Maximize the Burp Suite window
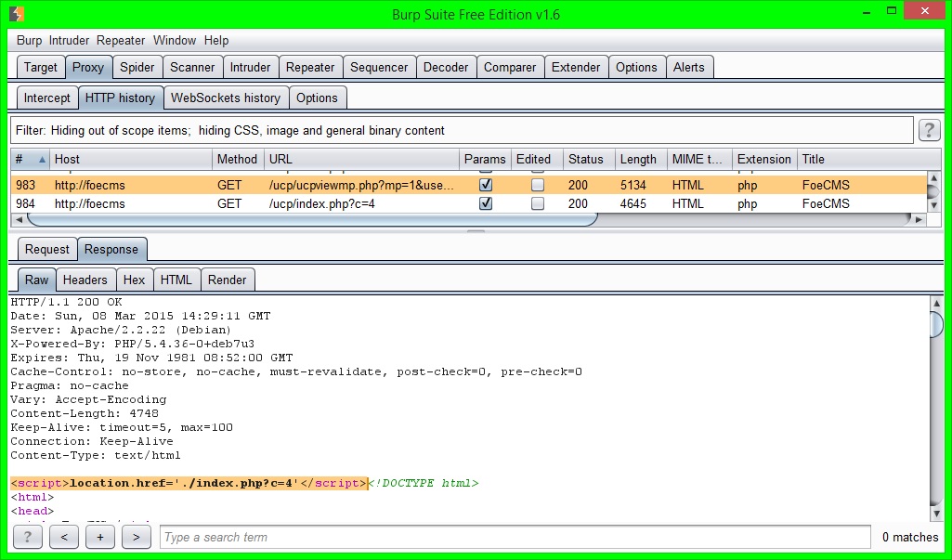Viewport: 952px width, 560px height. 892,11
